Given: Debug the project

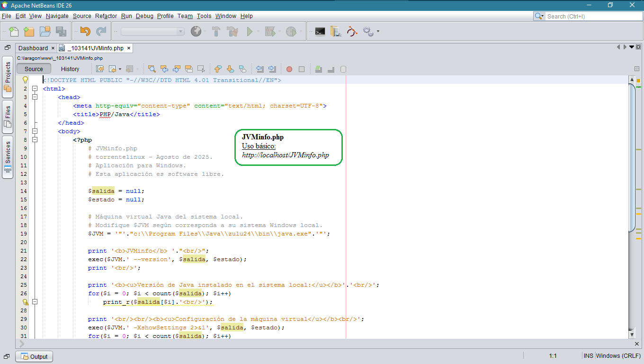Looking at the screenshot, I should point(270,31).
